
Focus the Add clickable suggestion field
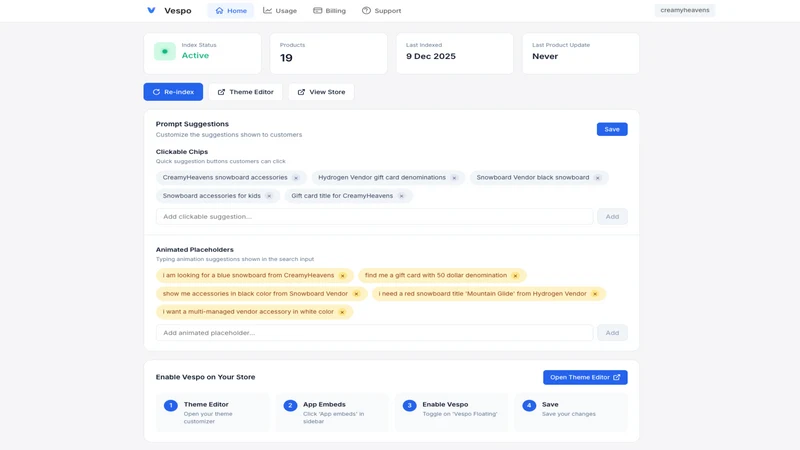coord(374,216)
